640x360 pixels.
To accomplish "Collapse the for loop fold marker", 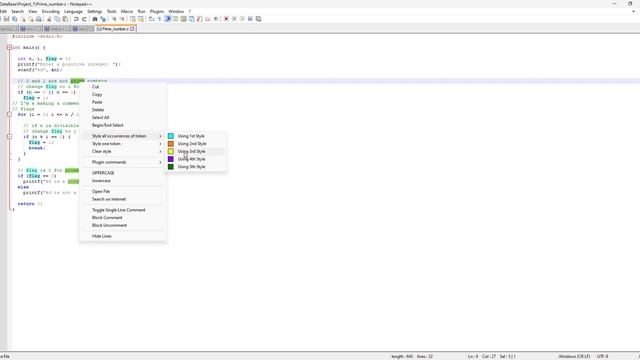I will point(9,114).
